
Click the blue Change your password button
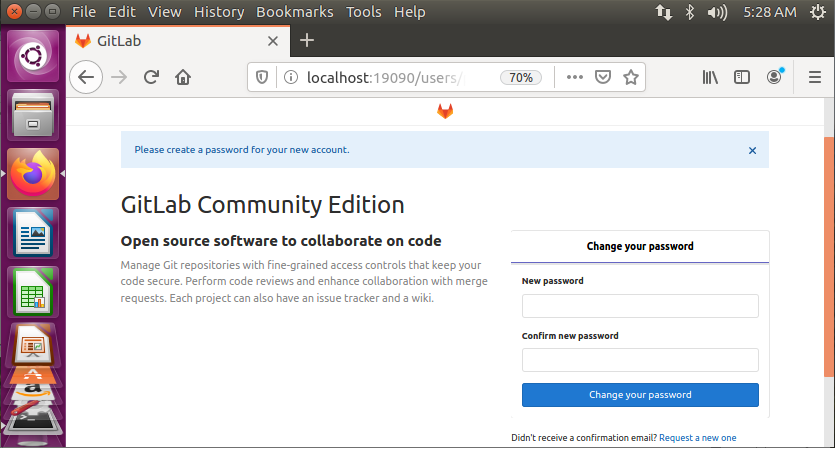(640, 395)
